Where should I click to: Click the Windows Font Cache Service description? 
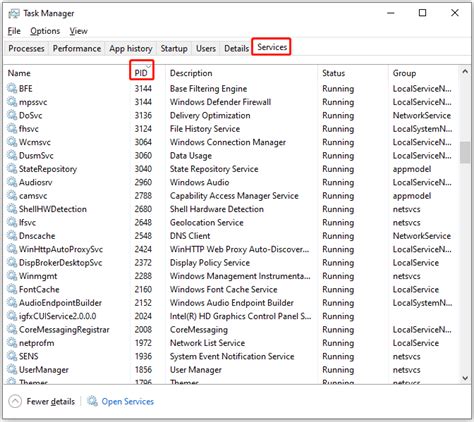click(224, 289)
